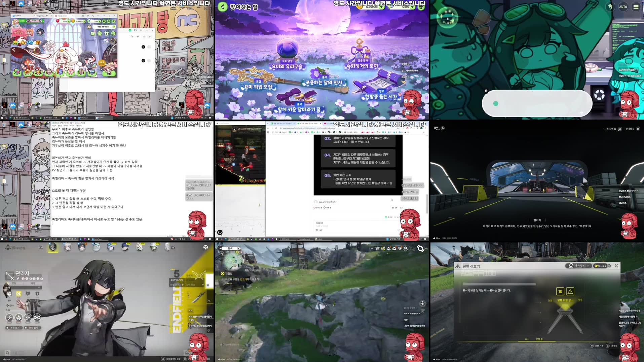
Task: Expand the 능력치 ellipsis menu
Action: point(39,288)
